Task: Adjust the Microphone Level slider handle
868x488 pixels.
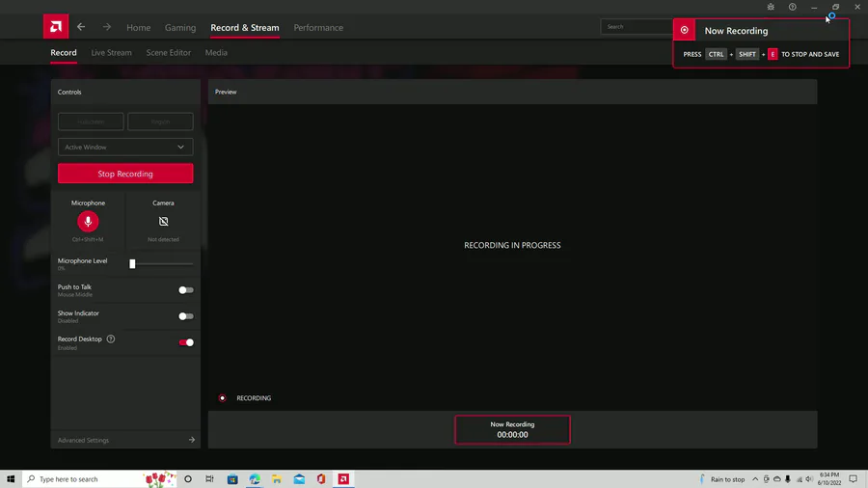Action: click(132, 264)
